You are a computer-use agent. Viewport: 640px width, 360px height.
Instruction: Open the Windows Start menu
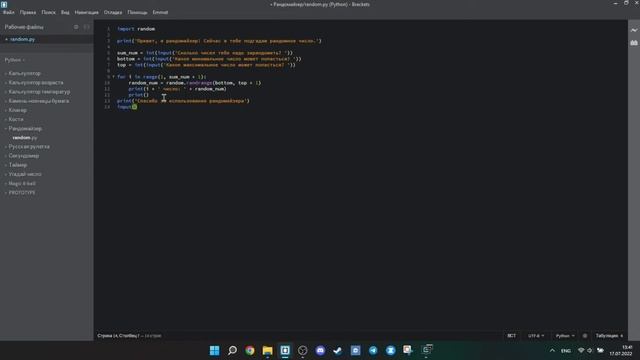pos(214,350)
